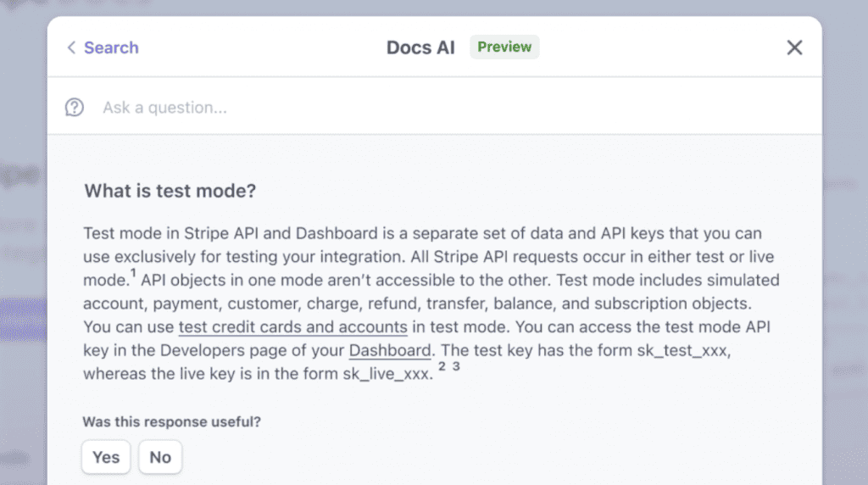Click the sk_test_xxx key text
This screenshot has width=868, height=485.
[682, 350]
